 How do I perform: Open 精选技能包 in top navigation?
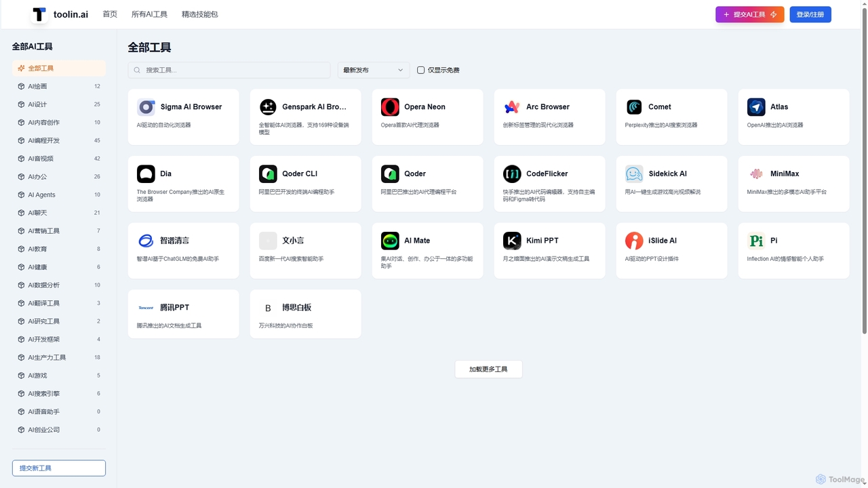click(x=200, y=14)
